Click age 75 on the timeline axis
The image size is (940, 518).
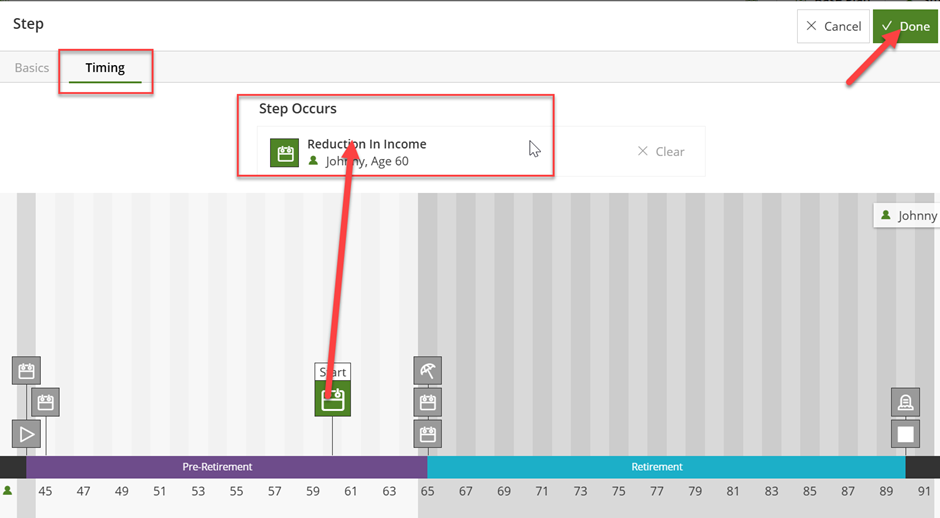(x=618, y=491)
